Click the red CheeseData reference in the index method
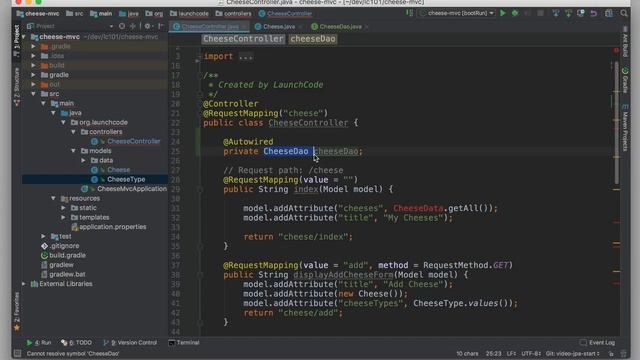 click(418, 208)
